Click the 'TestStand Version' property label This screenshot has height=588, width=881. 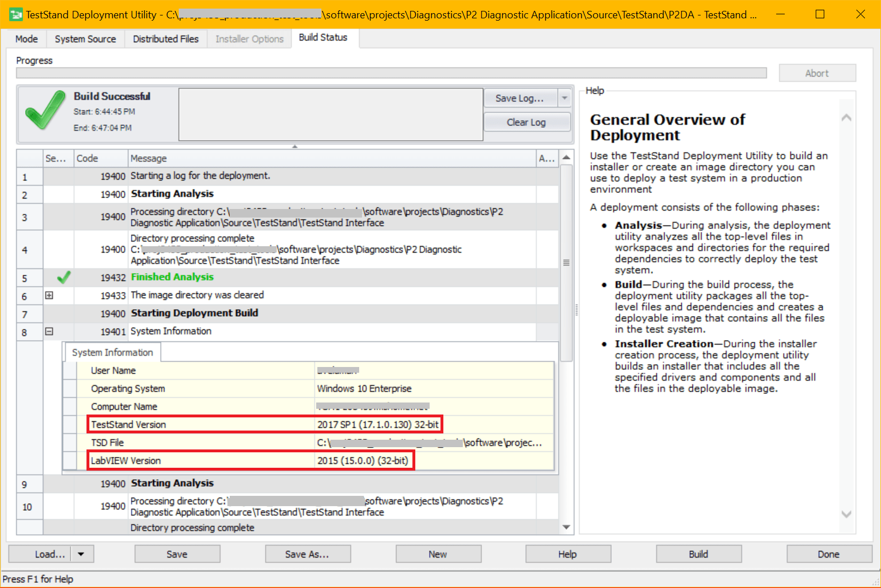coord(129,425)
